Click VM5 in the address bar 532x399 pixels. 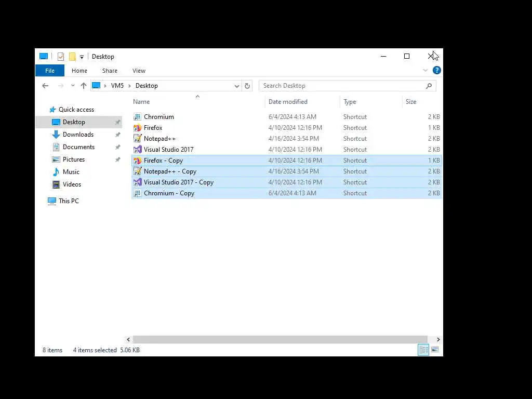coord(117,86)
